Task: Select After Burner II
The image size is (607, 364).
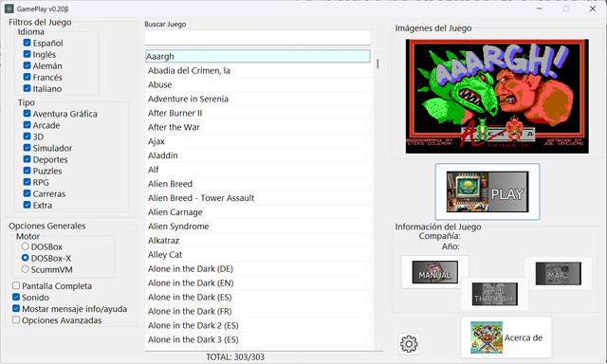Action: pyautogui.click(x=258, y=113)
